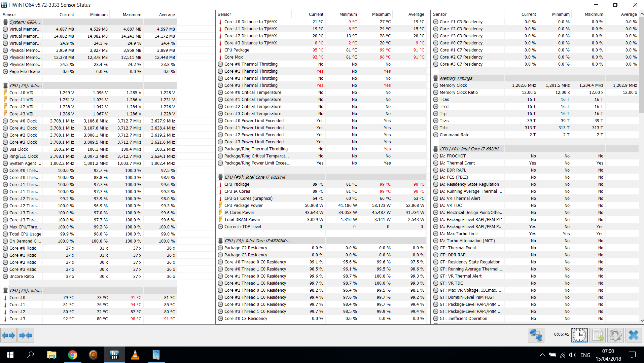Screen dimensions: 644x363
Task: Open the volume speaker tray icon
Action: 572,355
